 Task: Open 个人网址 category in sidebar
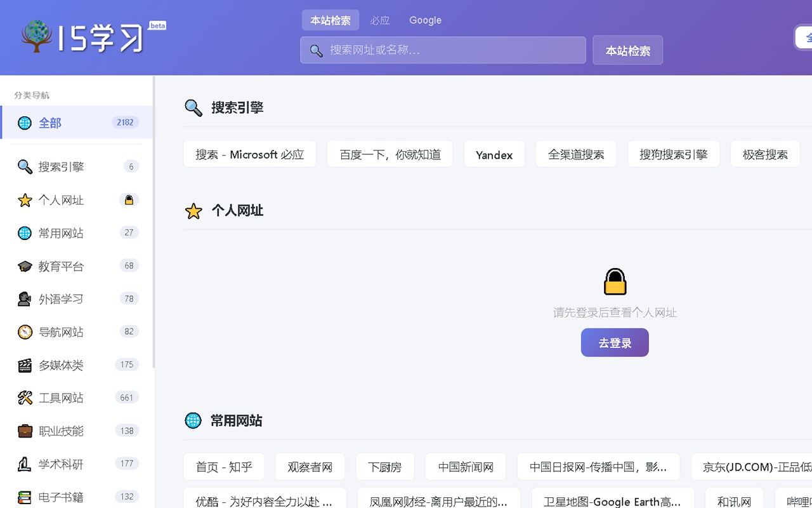[x=76, y=200]
